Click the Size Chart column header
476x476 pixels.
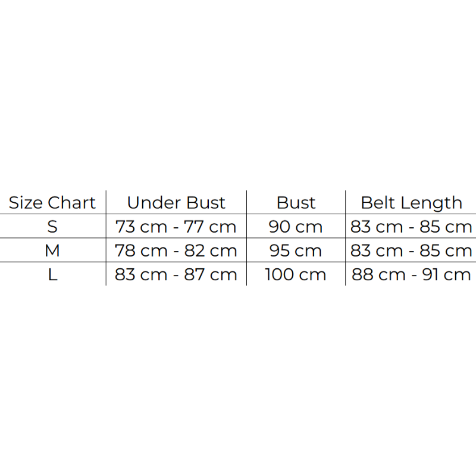52,203
